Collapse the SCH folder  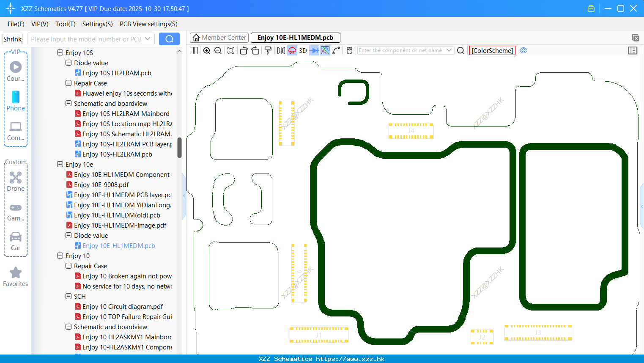69,296
